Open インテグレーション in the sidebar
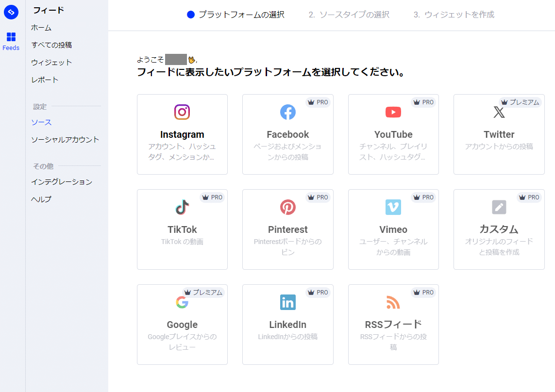 62,182
